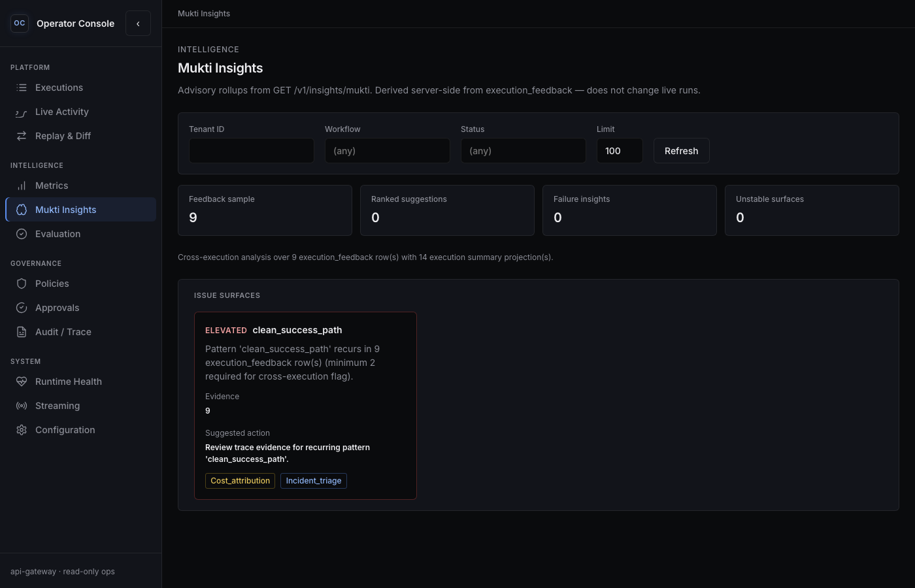Click the Streaming broadcast icon
Viewport: 915px width, 588px height.
coord(22,406)
